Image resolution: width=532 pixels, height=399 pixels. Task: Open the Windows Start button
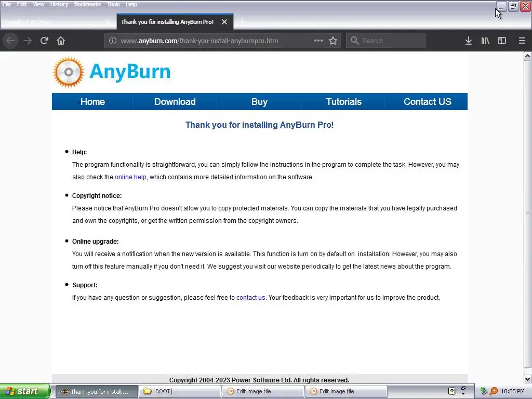coord(25,391)
